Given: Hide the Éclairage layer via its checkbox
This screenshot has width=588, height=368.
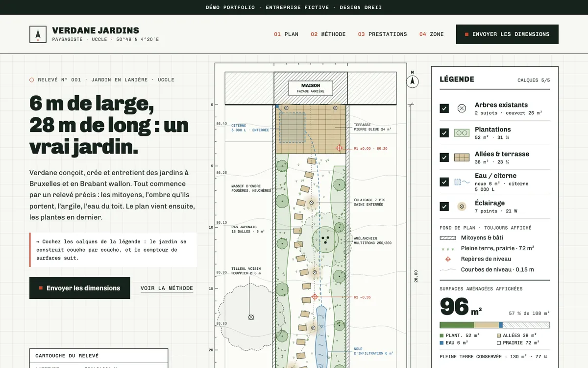Looking at the screenshot, I should click(x=444, y=207).
